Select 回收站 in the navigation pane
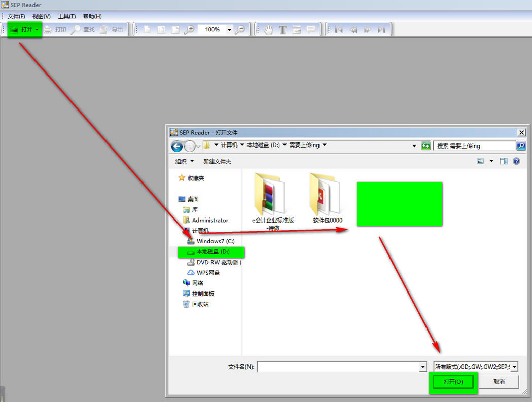The width and height of the screenshot is (532, 402). tap(196, 304)
